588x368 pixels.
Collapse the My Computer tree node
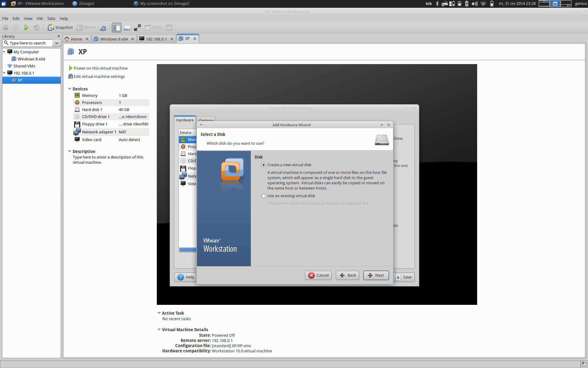pos(4,52)
